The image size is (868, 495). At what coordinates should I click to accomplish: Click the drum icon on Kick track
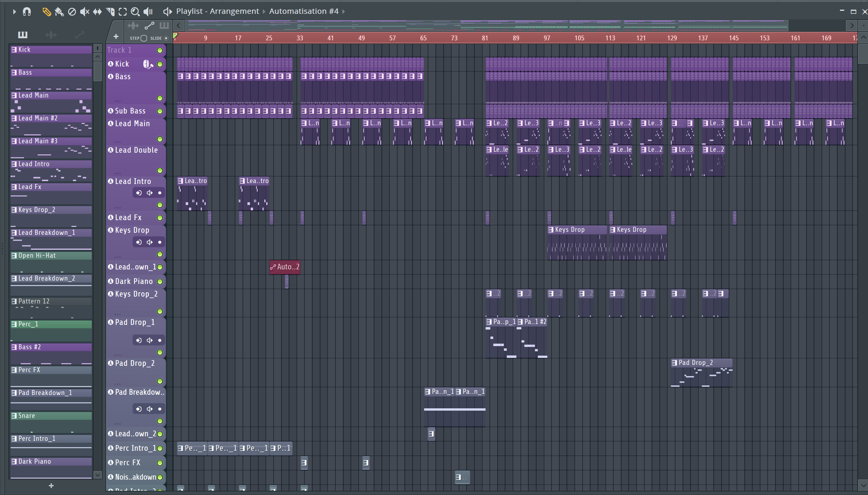pyautogui.click(x=148, y=64)
